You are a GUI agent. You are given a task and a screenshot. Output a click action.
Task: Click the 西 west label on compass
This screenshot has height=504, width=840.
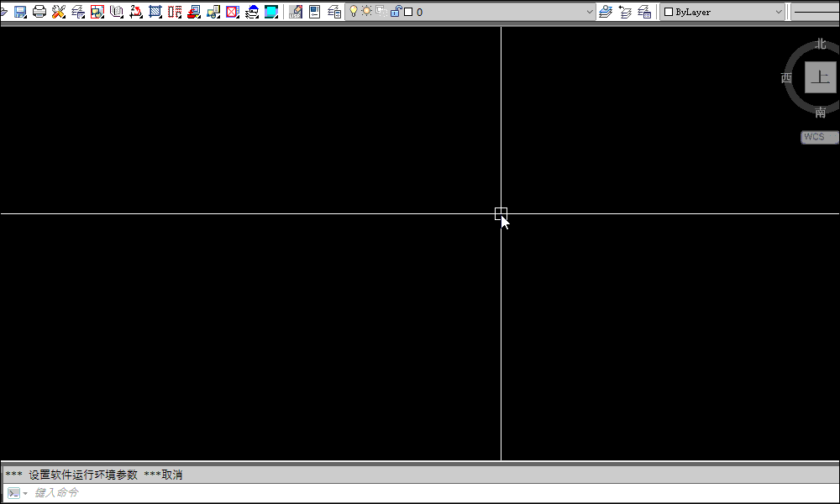(786, 77)
